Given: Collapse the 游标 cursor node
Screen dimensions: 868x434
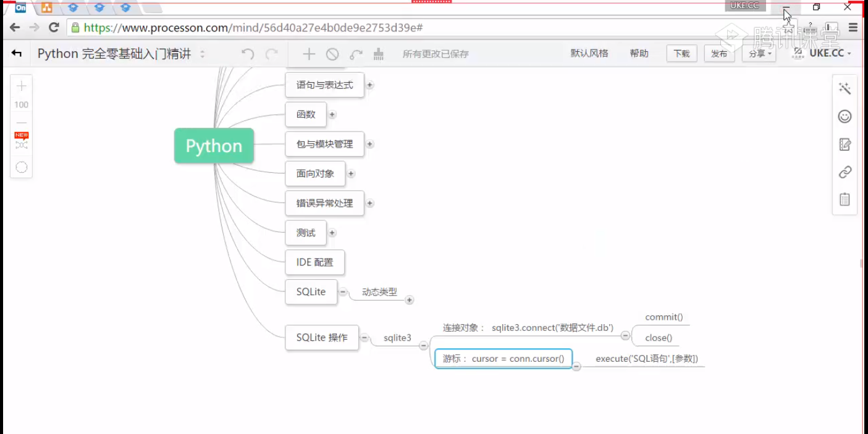Looking at the screenshot, I should pos(576,367).
